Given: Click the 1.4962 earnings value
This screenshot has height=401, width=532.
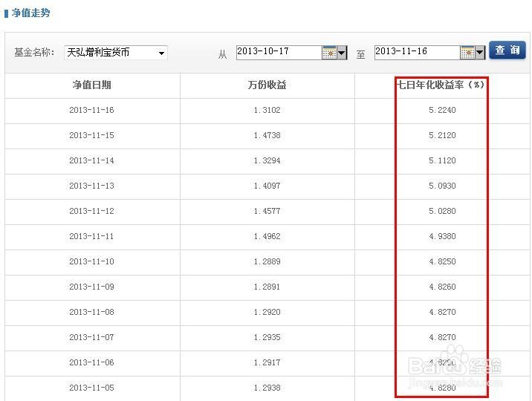Looking at the screenshot, I should coord(267,236).
